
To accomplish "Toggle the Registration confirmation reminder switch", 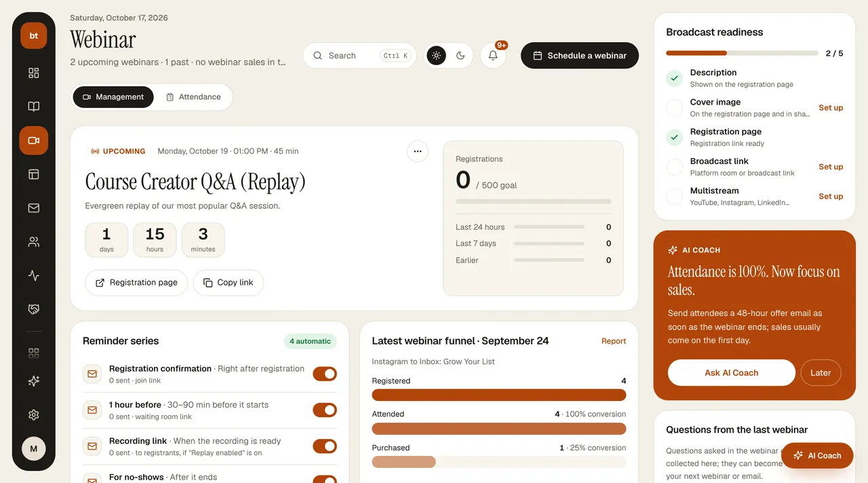I will 325,374.
